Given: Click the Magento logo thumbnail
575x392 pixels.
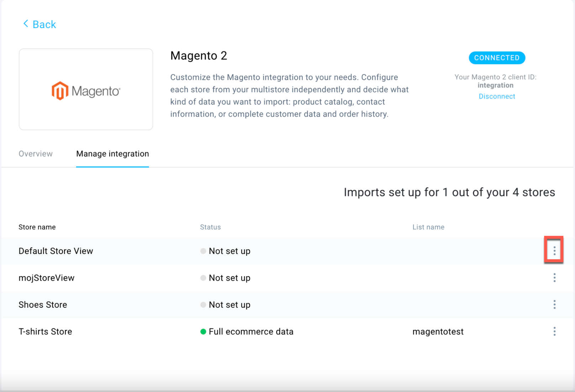Looking at the screenshot, I should click(x=86, y=89).
